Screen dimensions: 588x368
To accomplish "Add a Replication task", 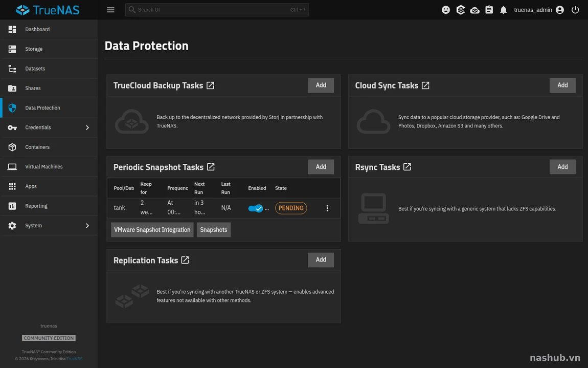I will point(321,260).
